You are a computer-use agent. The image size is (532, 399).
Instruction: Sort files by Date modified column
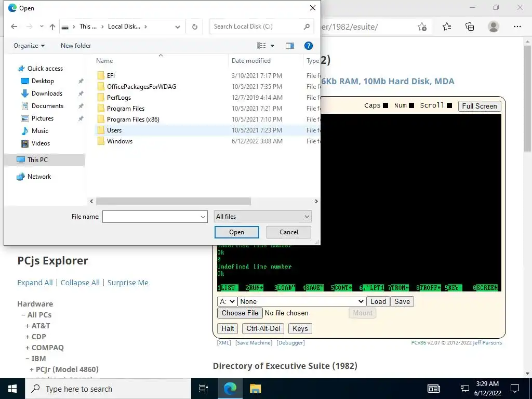click(x=251, y=61)
